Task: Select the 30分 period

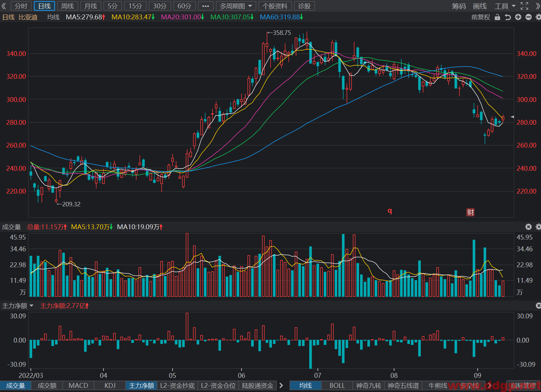Action: click(x=160, y=6)
